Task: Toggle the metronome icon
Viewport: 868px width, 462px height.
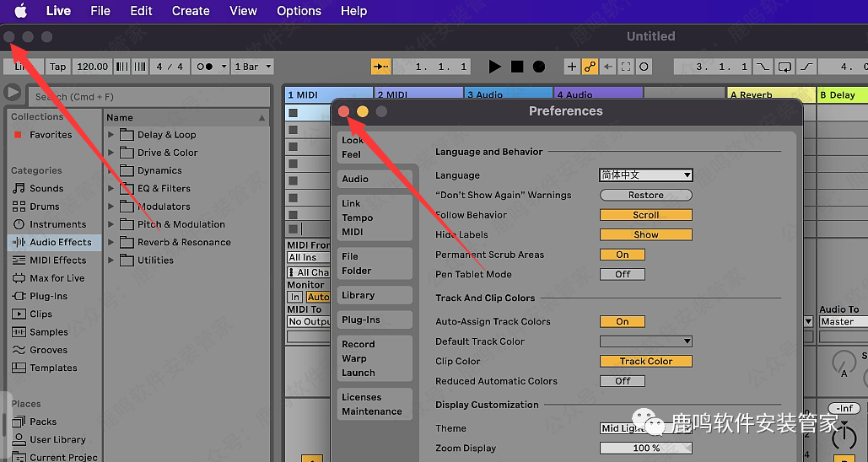Action: pos(205,67)
